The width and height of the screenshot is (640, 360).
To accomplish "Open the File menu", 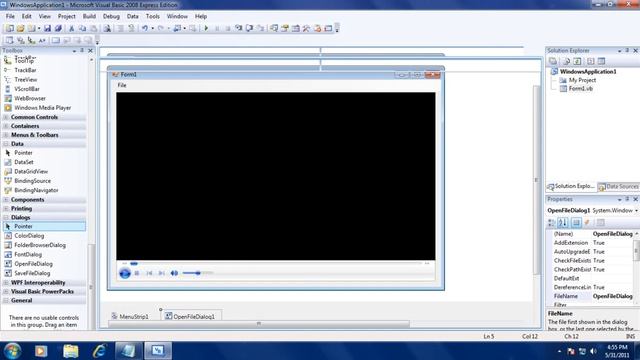I will 10,16.
